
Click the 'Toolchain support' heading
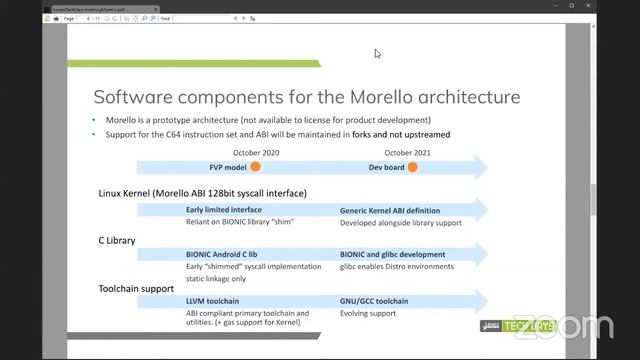click(136, 289)
